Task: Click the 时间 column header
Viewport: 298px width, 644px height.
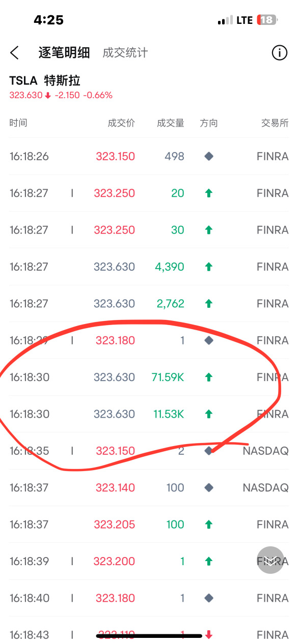Action: click(x=19, y=123)
